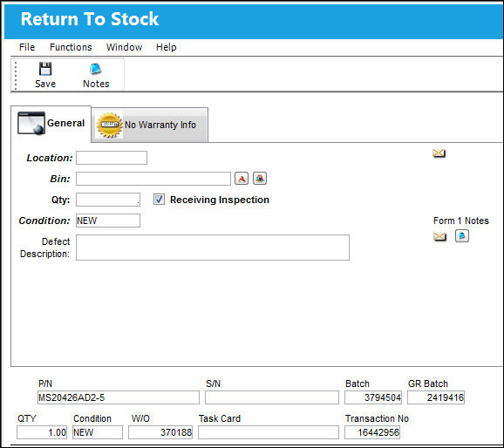Open Notes from the toolbar
Viewport: 504px width, 448px height.
(x=96, y=75)
